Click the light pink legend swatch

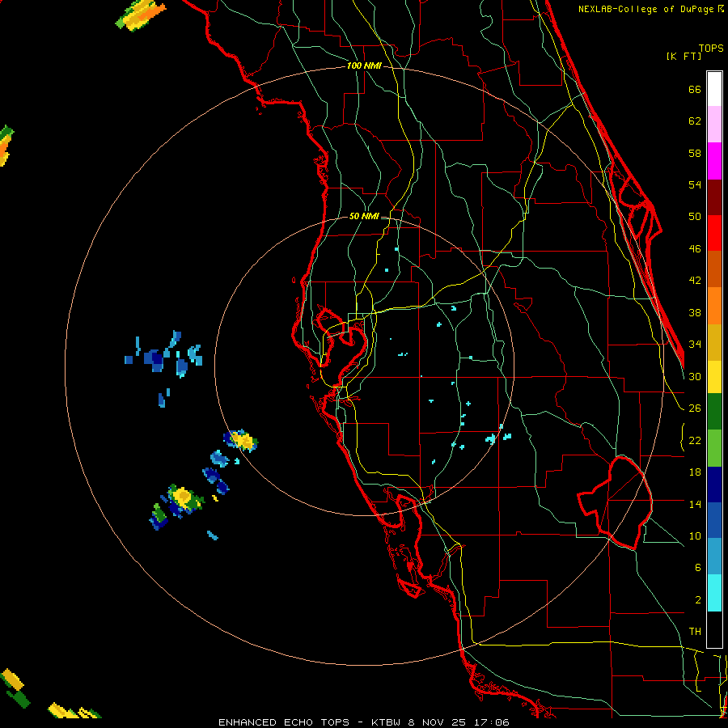coord(714,124)
